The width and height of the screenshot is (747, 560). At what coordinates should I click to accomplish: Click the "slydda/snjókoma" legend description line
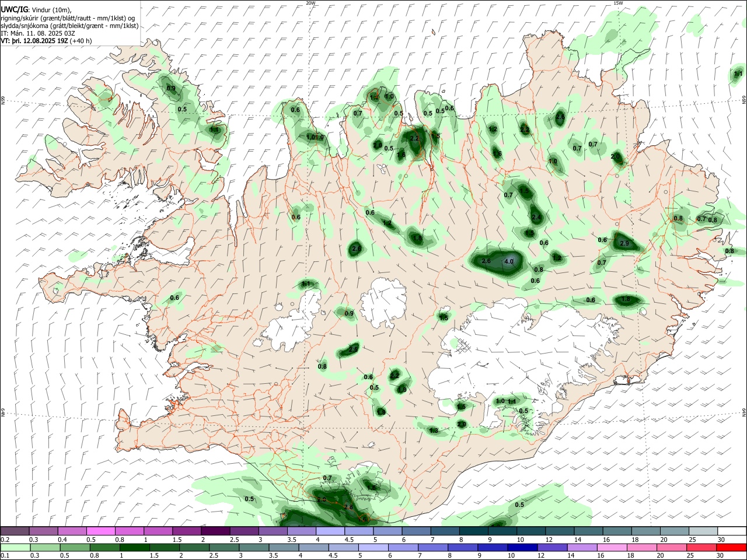pyautogui.click(x=69, y=26)
